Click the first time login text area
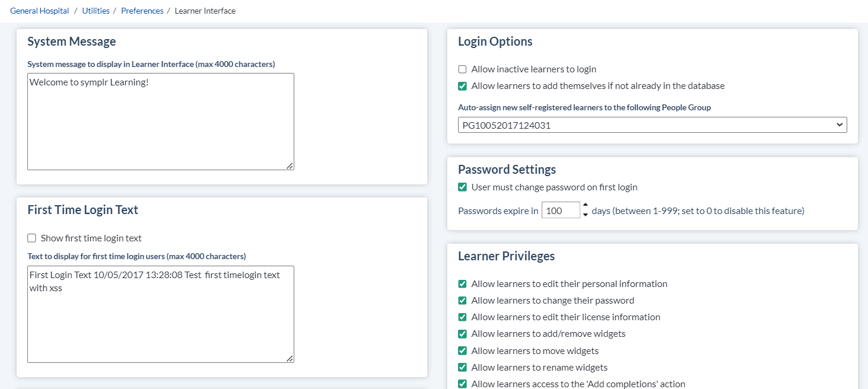Viewport: 868px width, 389px height. 160,314
